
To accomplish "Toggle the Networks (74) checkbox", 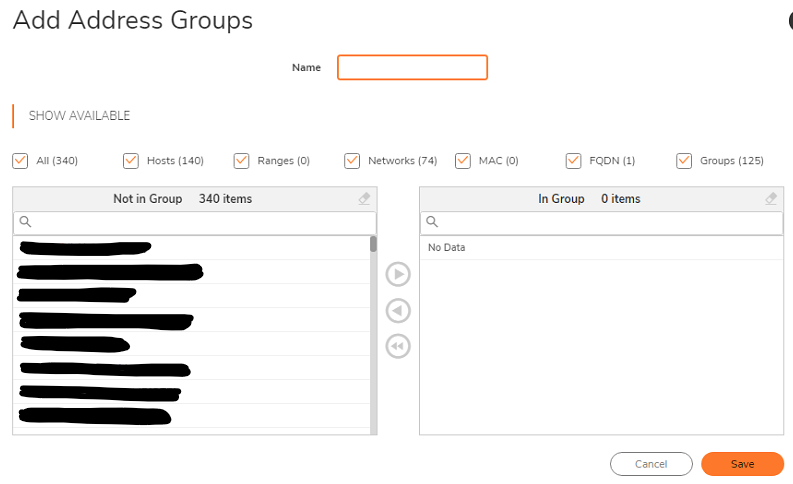I will coord(352,160).
